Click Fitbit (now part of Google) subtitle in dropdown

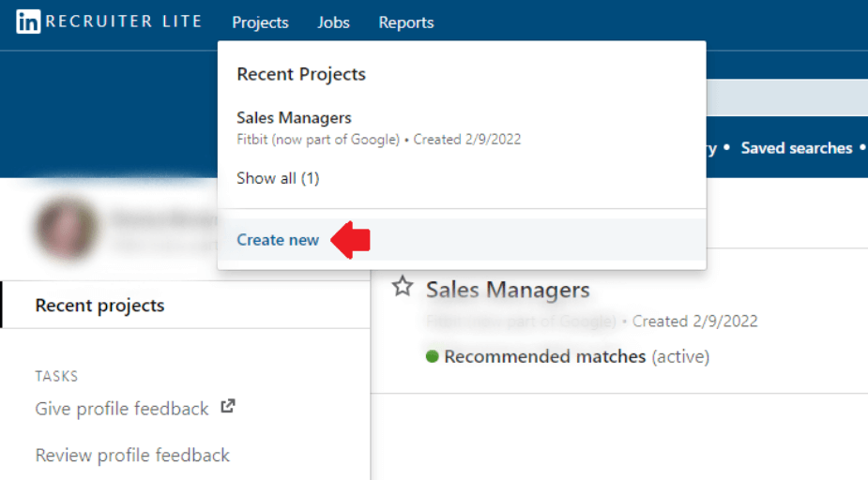click(x=318, y=140)
